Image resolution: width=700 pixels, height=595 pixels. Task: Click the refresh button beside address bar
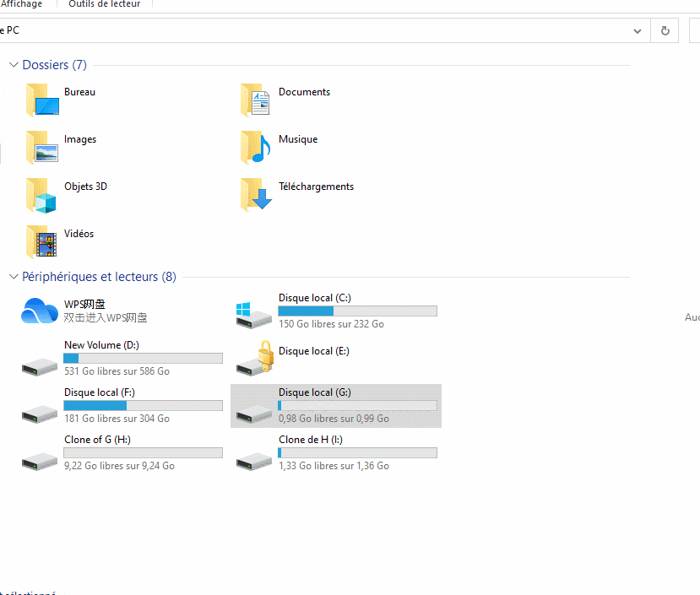(665, 30)
